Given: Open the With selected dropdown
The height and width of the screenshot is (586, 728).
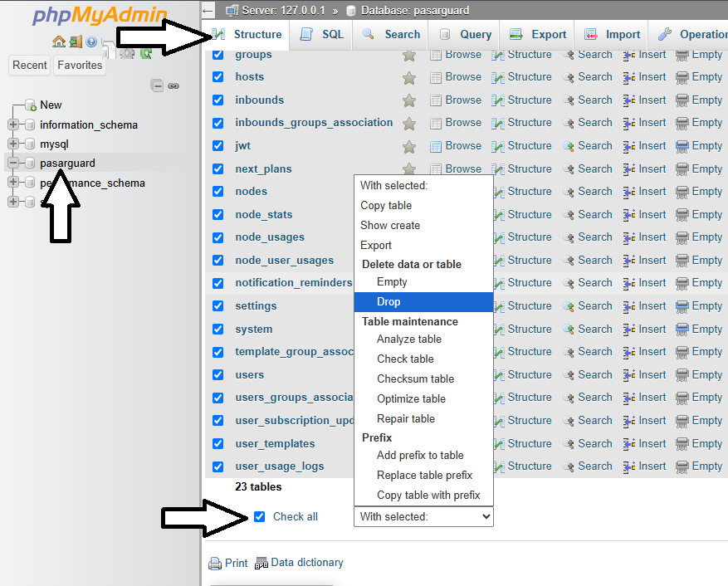Looking at the screenshot, I should (423, 516).
